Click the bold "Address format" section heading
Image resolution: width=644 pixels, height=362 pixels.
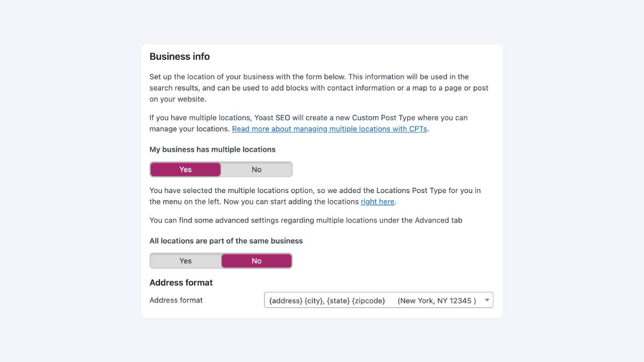[x=181, y=283]
